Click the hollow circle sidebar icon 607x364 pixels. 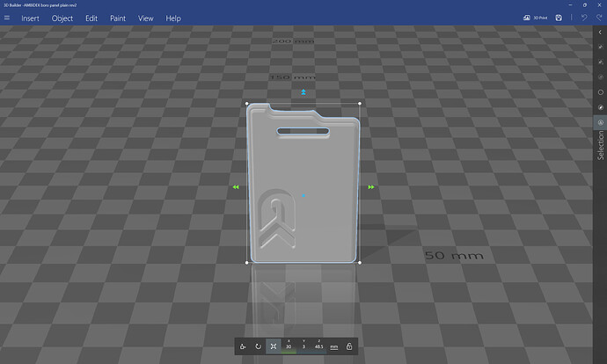(601, 92)
